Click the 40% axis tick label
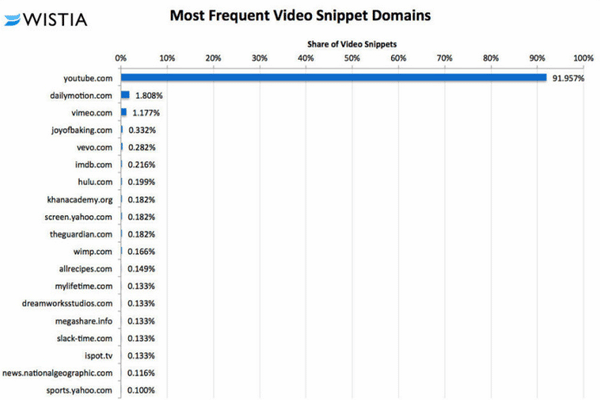Screen dimensions: 600x400 (x=306, y=58)
